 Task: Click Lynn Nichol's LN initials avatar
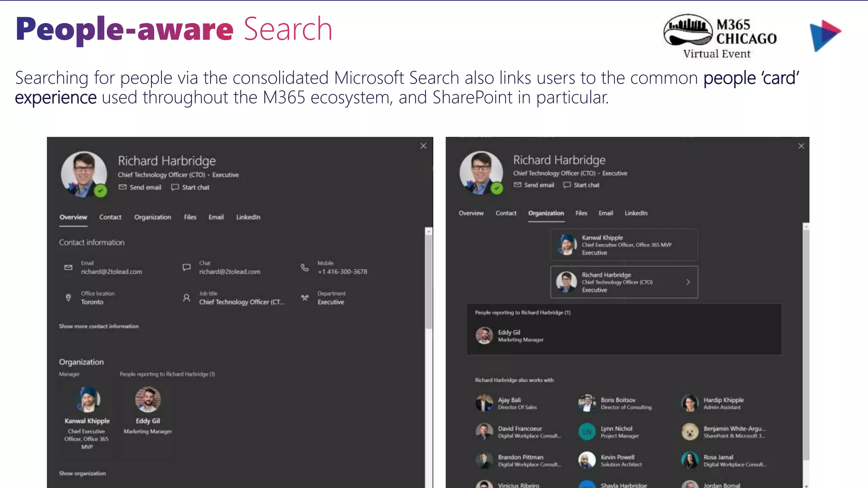click(587, 432)
